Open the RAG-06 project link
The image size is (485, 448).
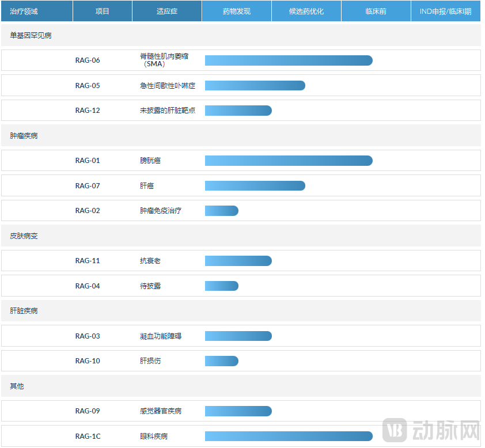(88, 60)
